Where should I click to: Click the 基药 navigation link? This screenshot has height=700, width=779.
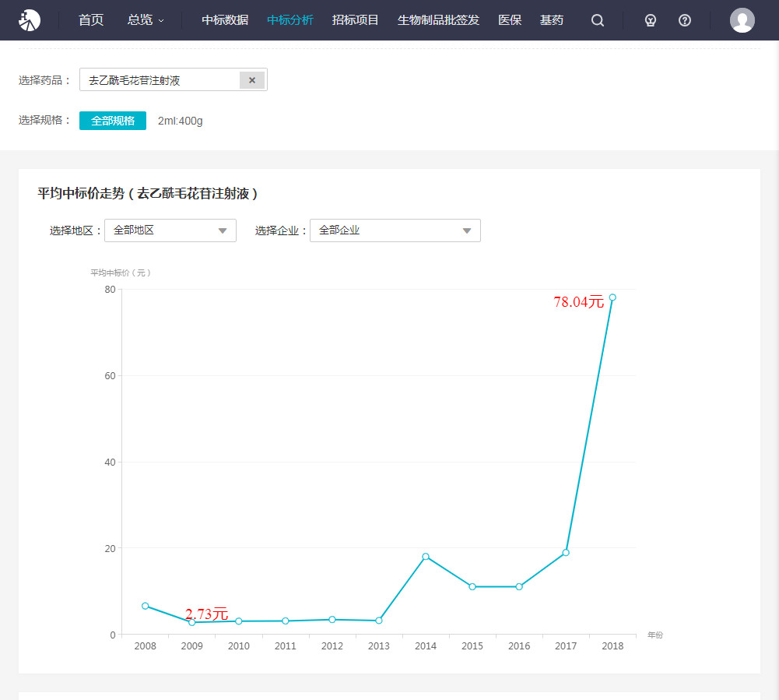[551, 20]
